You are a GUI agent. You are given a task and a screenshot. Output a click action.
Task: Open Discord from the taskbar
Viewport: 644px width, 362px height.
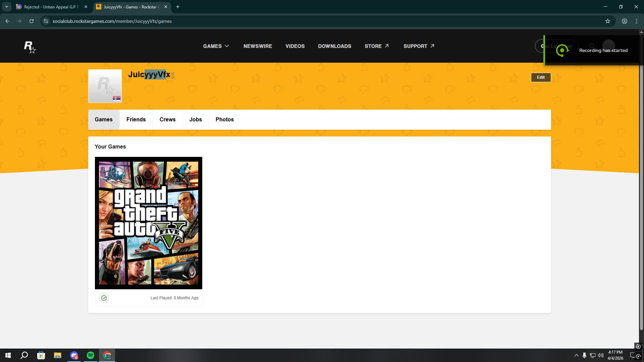pos(74,355)
